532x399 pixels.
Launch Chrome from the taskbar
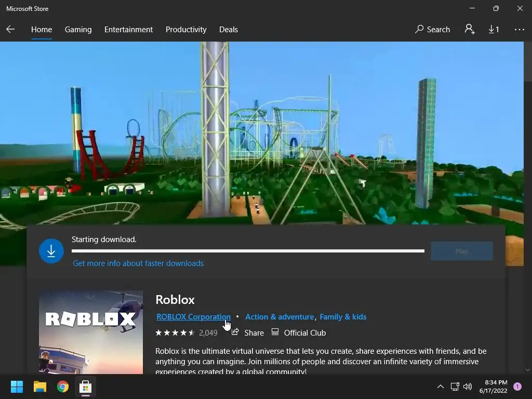click(63, 387)
